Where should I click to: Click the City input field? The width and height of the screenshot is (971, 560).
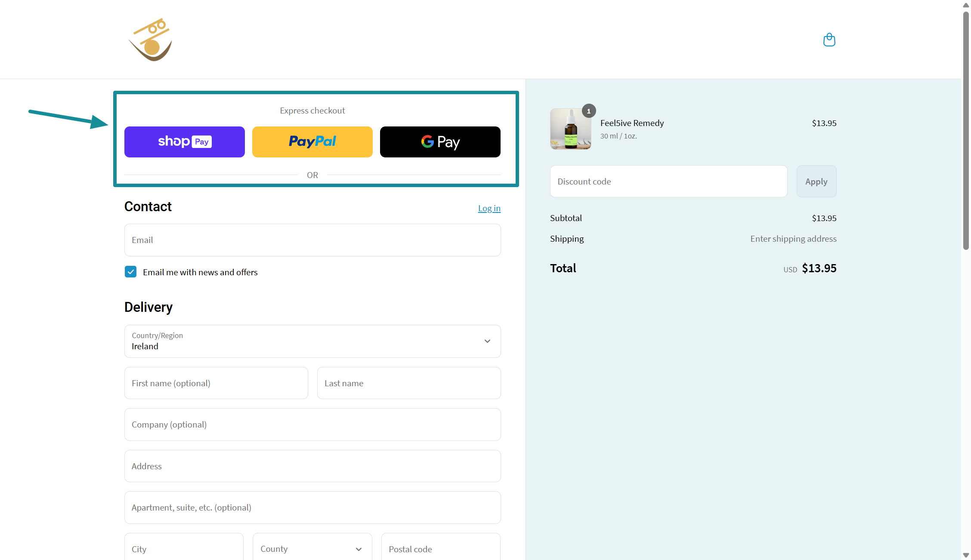pyautogui.click(x=184, y=549)
